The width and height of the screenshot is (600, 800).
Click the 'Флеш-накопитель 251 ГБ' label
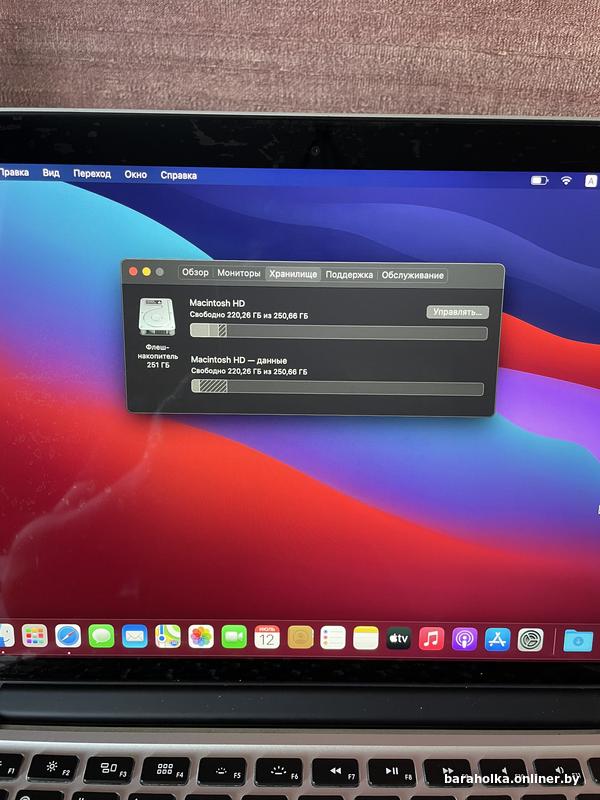(158, 356)
